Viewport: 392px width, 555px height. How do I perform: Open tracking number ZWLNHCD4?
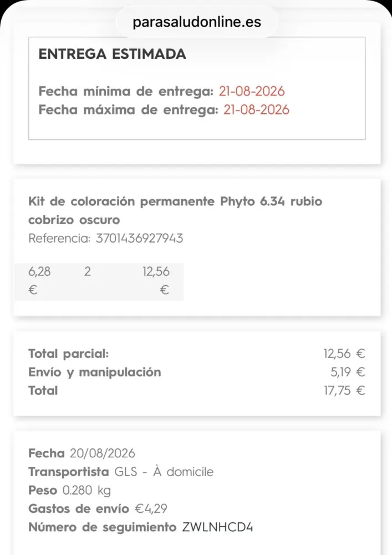tap(217, 527)
